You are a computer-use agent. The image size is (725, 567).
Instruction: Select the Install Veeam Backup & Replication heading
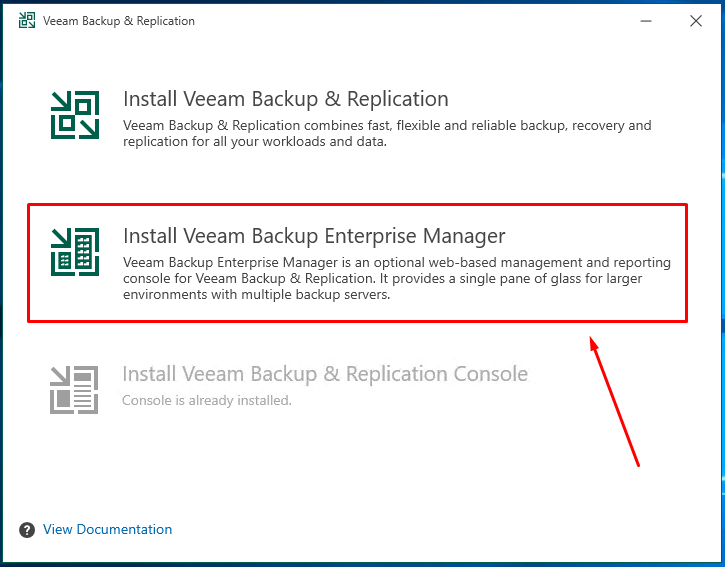click(x=286, y=99)
